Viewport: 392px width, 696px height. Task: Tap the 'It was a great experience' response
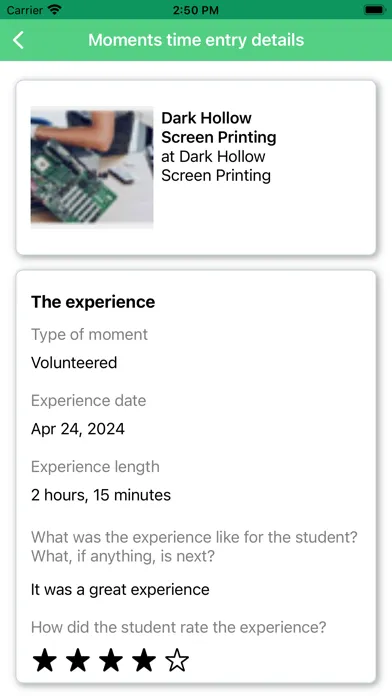click(x=120, y=589)
